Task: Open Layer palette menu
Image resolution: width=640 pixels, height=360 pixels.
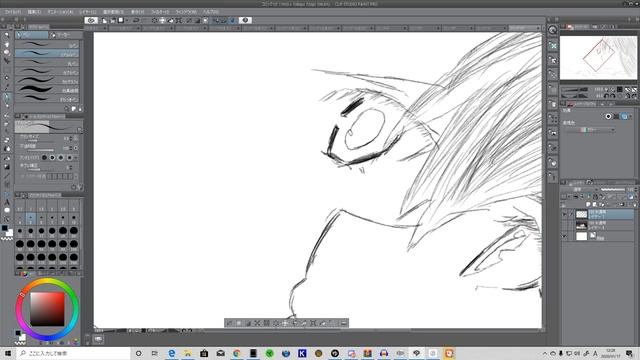Action: (x=563, y=182)
